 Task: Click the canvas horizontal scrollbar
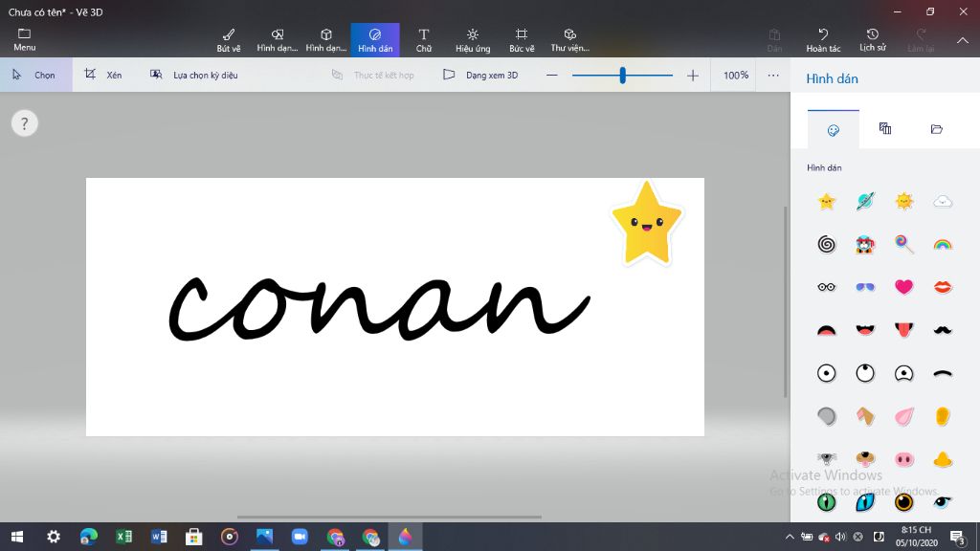[x=390, y=518]
